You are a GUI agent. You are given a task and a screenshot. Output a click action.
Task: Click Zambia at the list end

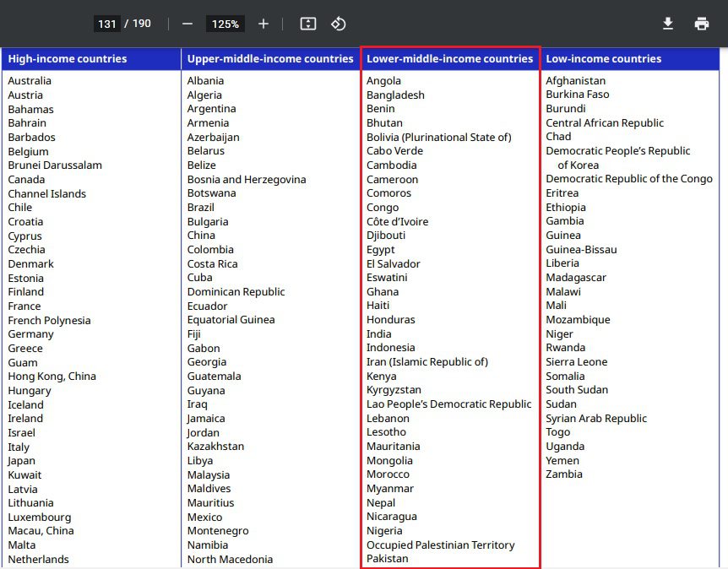point(563,474)
